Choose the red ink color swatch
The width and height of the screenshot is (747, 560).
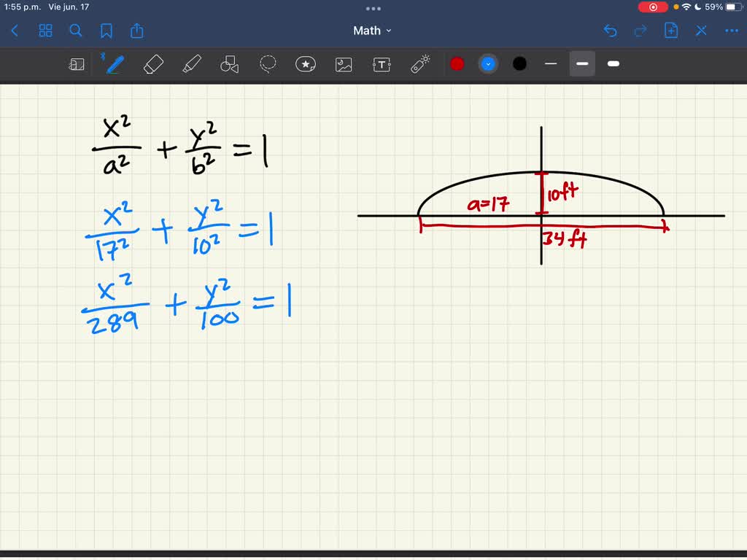coord(457,64)
